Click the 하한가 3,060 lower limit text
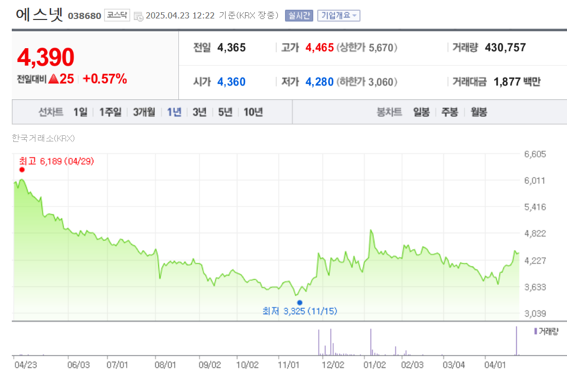Viewport: 567px width, 392px height. pos(367,81)
